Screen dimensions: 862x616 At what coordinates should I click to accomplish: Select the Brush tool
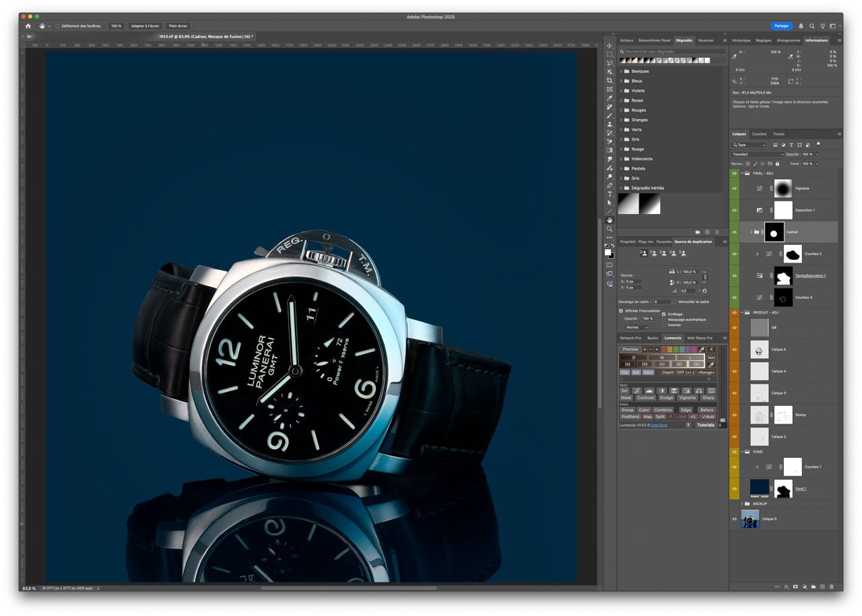[609, 116]
